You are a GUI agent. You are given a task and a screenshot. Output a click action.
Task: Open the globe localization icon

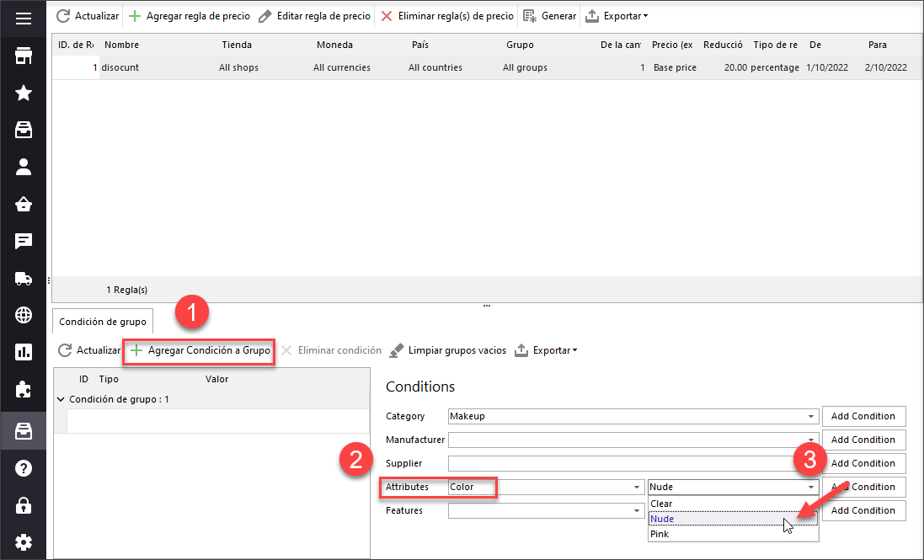click(x=24, y=315)
